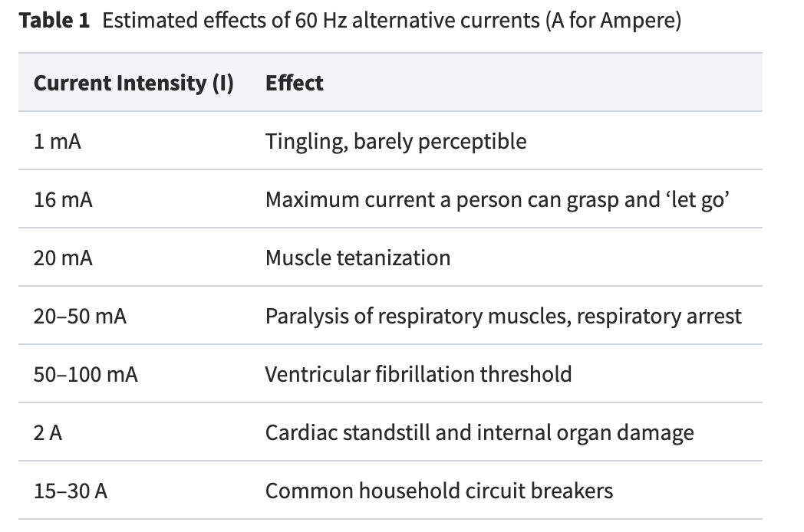Select the "20–50 mA" range cell

80,316
